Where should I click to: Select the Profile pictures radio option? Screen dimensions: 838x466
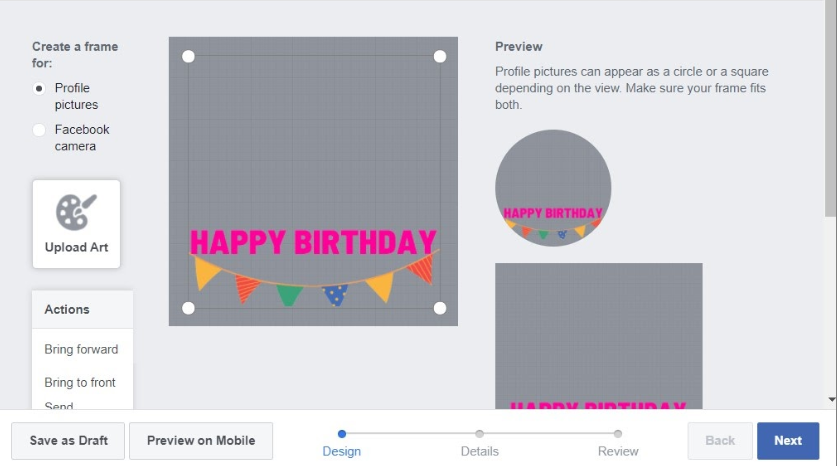[39, 88]
